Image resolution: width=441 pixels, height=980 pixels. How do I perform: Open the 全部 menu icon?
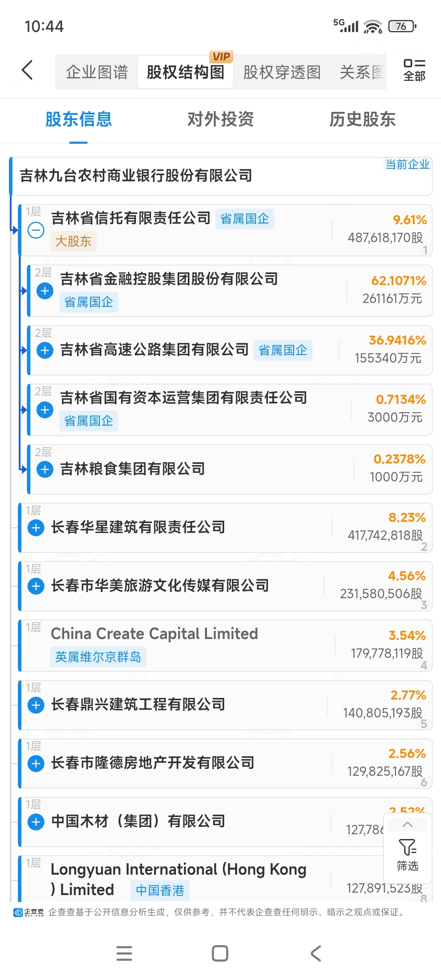point(414,70)
